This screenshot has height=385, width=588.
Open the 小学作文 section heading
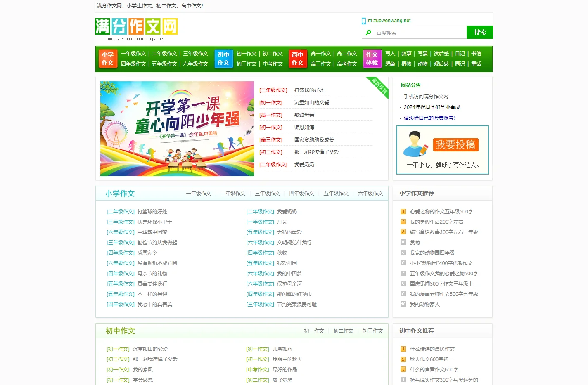point(120,194)
